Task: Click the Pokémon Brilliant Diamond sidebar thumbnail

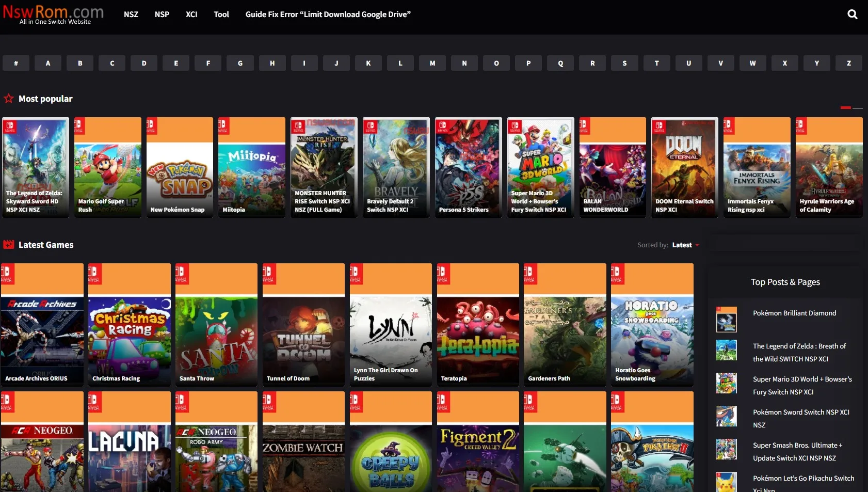Action: (x=727, y=320)
